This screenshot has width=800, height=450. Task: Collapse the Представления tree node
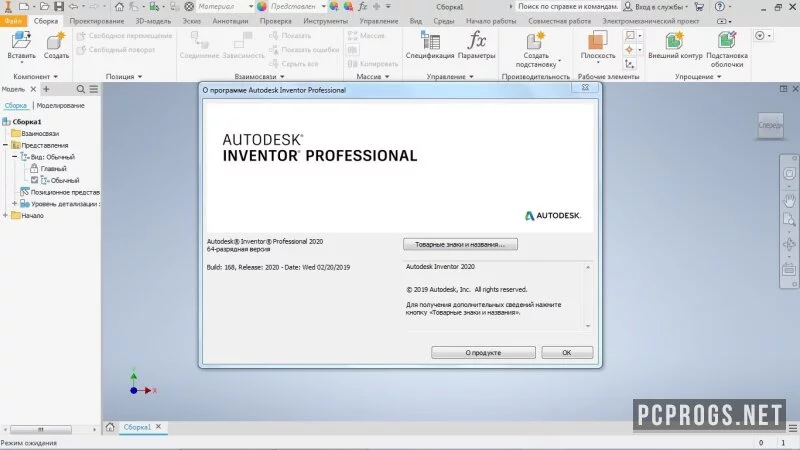click(x=5, y=145)
